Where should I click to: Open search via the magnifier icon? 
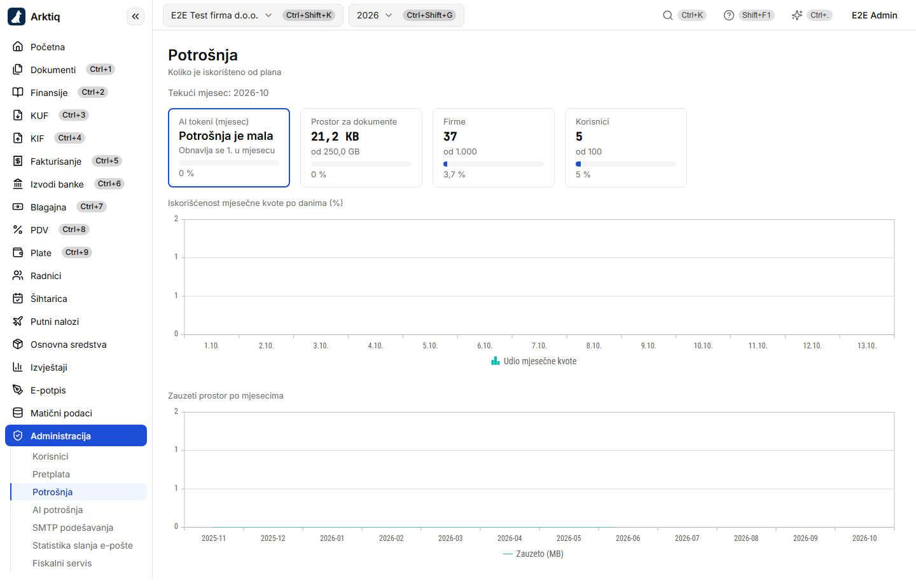[668, 15]
